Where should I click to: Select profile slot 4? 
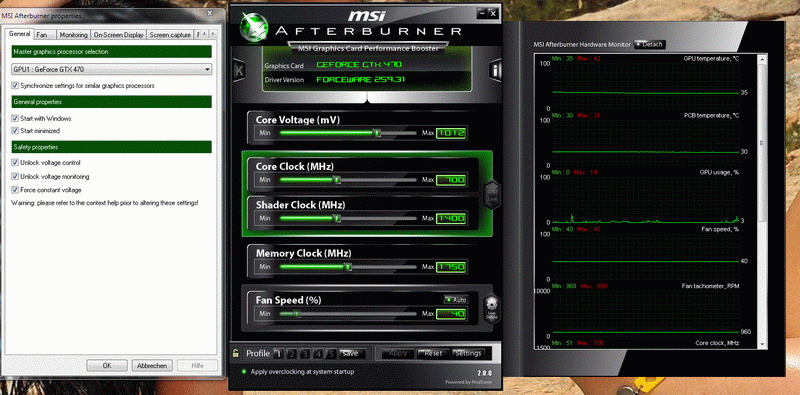click(x=318, y=353)
